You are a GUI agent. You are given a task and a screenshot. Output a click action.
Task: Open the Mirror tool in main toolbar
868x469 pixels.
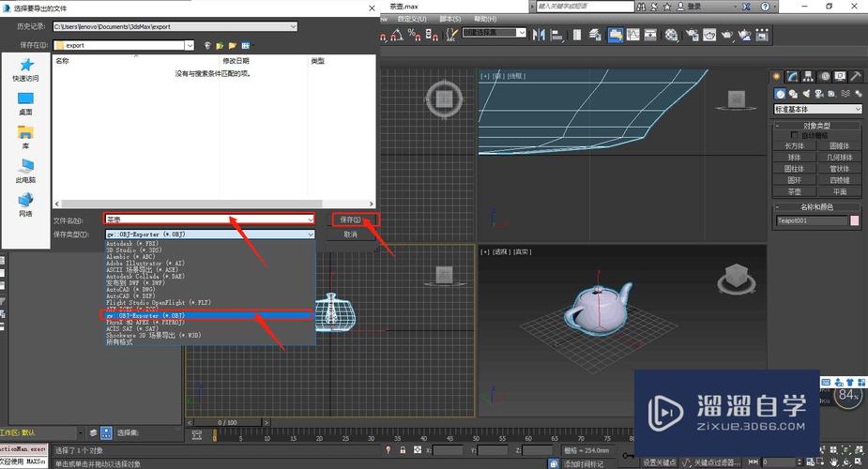539,35
